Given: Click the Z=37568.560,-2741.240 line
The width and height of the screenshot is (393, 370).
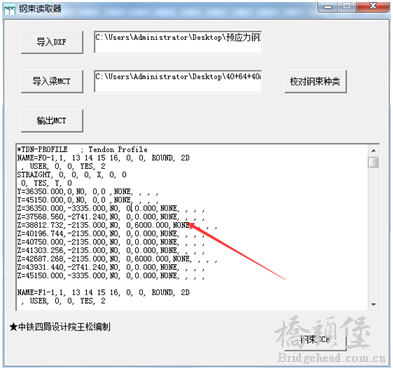Looking at the screenshot, I should click(111, 217).
